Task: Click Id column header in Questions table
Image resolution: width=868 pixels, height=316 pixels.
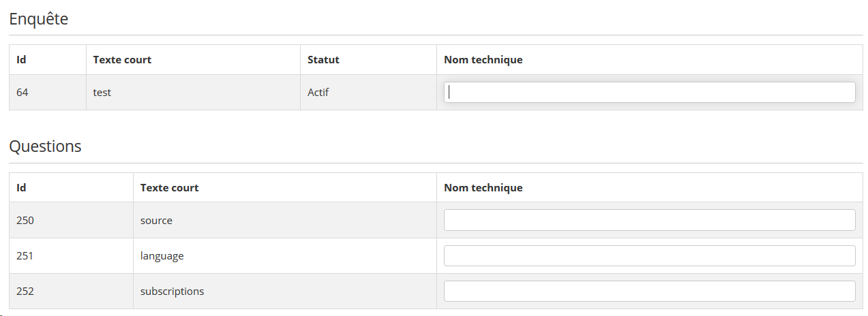Action: tap(21, 188)
